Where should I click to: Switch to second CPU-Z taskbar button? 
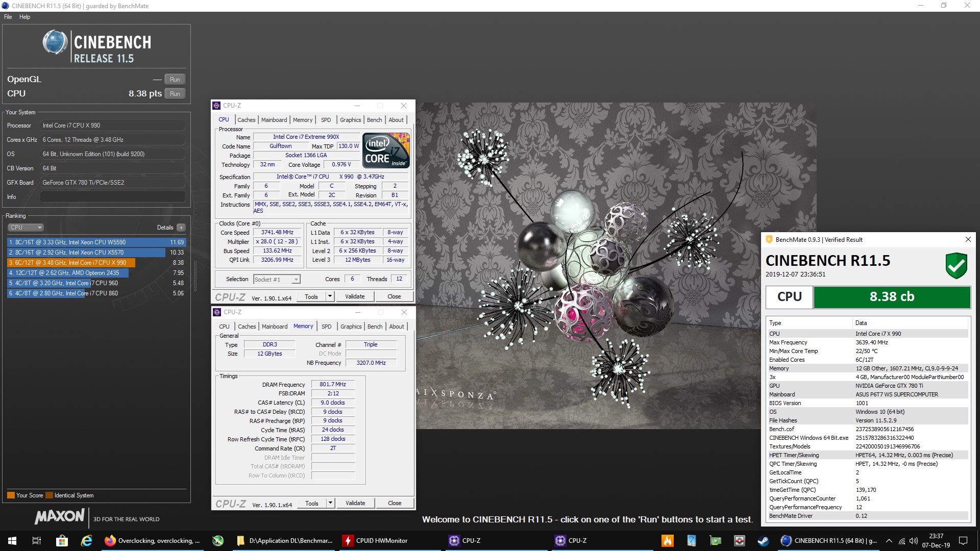point(601,541)
